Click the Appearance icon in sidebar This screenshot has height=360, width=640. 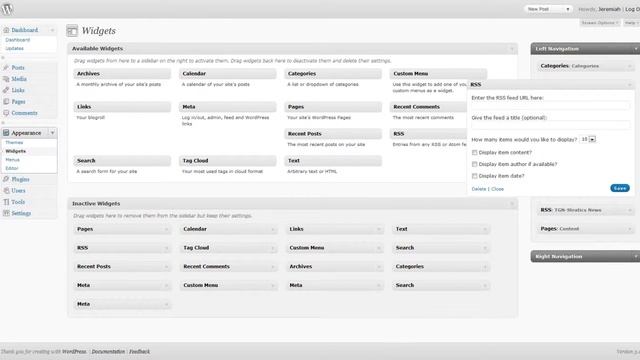tap(6, 133)
